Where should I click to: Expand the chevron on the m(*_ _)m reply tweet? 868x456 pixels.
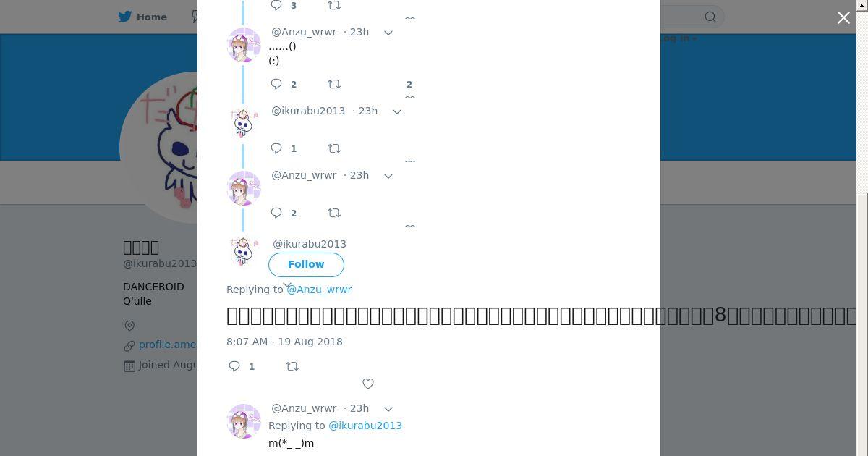click(x=388, y=409)
